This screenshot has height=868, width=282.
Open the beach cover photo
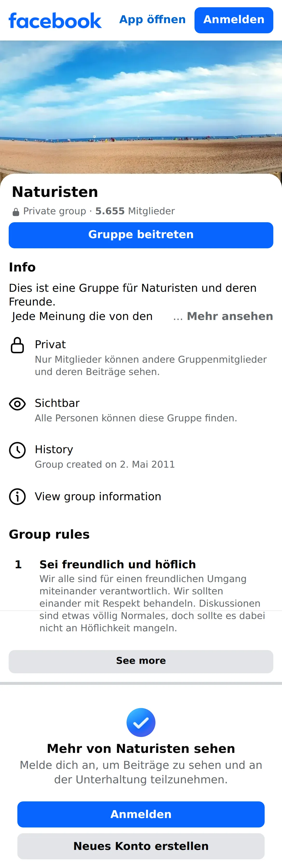tap(141, 107)
